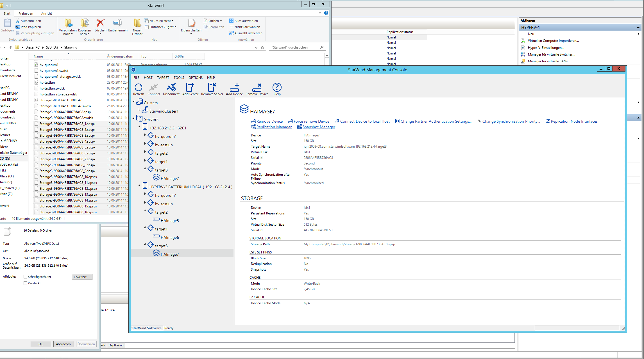Click Remove Device toolbar icon
The height and width of the screenshot is (359, 644).
(257, 89)
